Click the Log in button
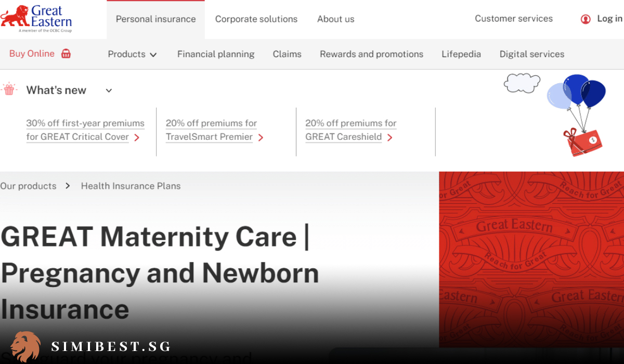624x364 pixels. pos(609,19)
